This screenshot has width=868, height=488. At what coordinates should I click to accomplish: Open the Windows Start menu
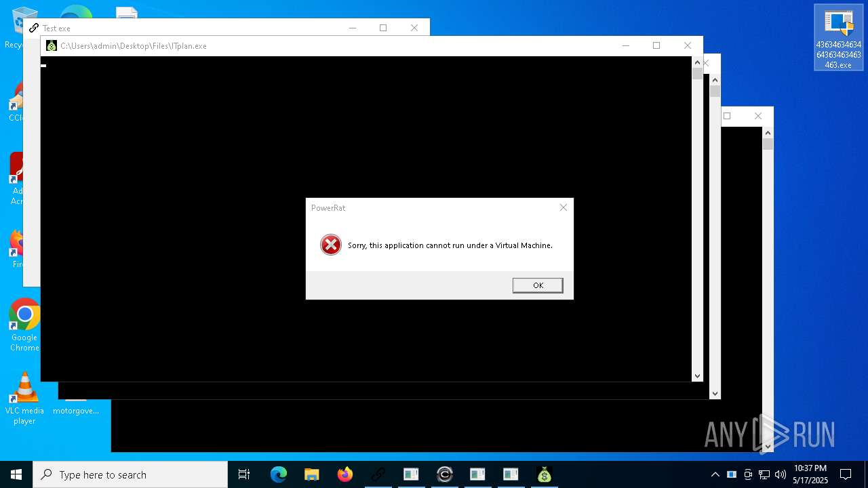coord(16,474)
